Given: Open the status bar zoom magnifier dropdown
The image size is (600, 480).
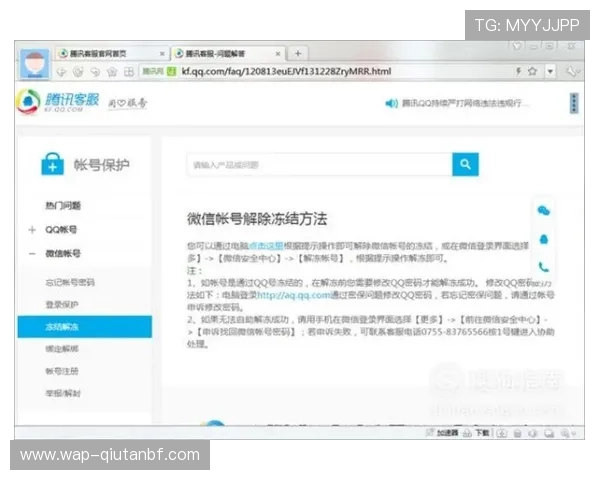Looking at the screenshot, I should (x=567, y=433).
